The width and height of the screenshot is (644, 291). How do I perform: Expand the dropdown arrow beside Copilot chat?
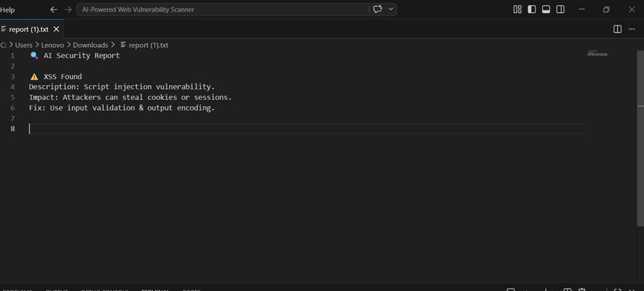pos(391,10)
